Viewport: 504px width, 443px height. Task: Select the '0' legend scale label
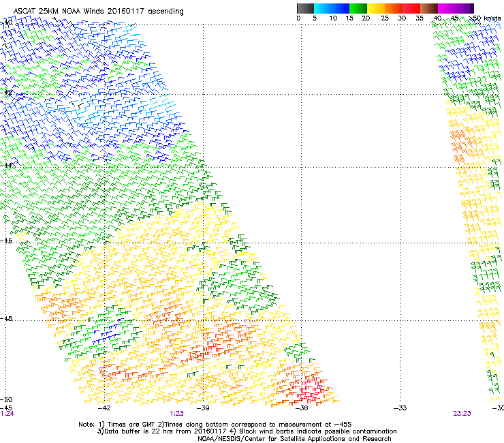click(298, 18)
